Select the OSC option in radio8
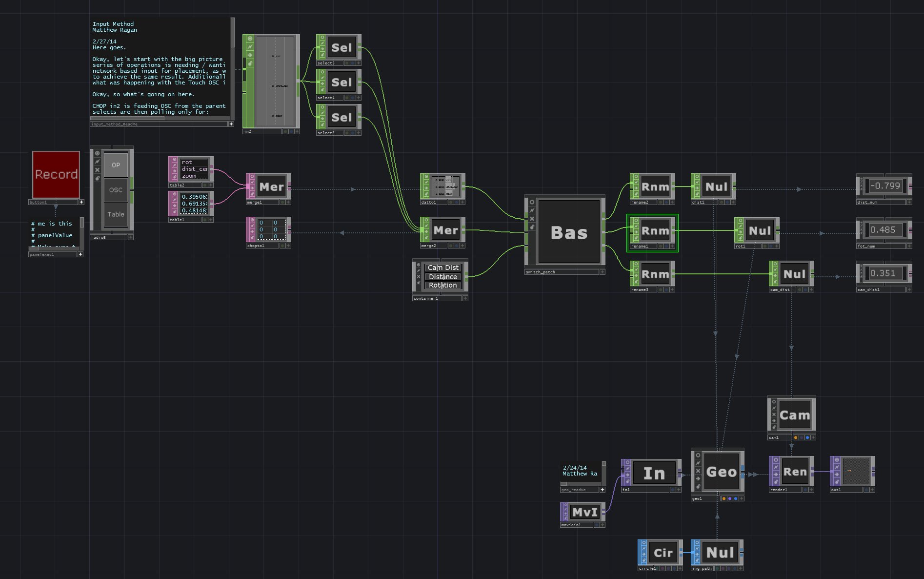 pyautogui.click(x=116, y=190)
